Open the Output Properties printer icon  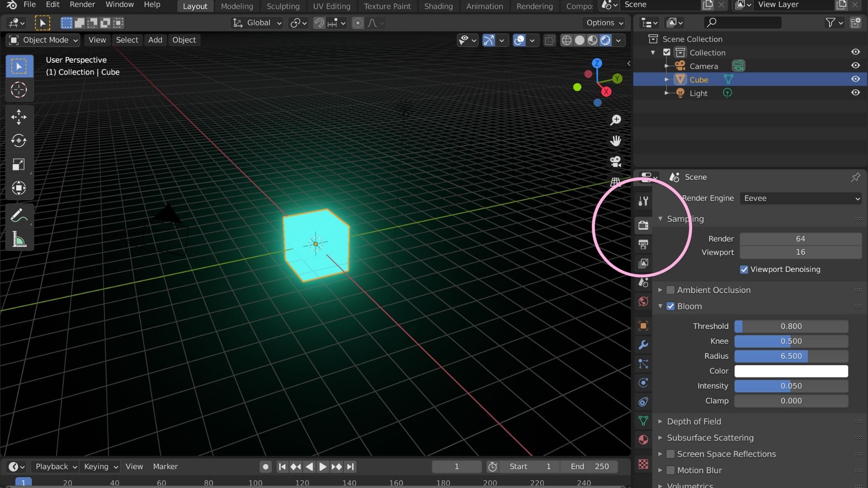pos(643,244)
